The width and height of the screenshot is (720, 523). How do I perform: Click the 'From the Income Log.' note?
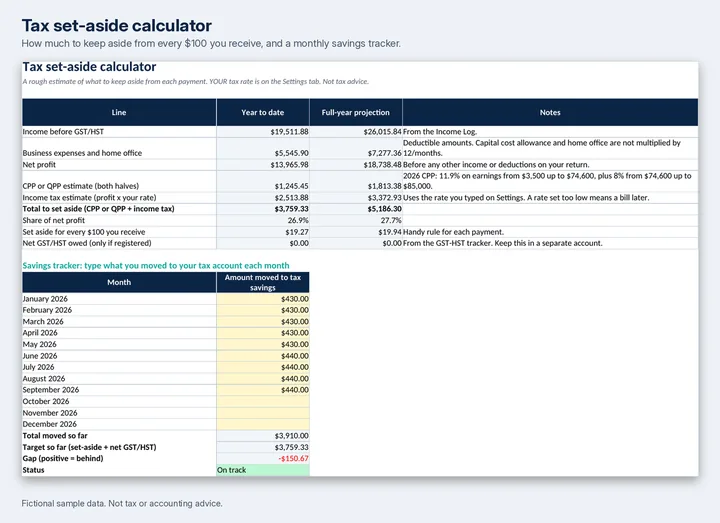click(x=440, y=132)
